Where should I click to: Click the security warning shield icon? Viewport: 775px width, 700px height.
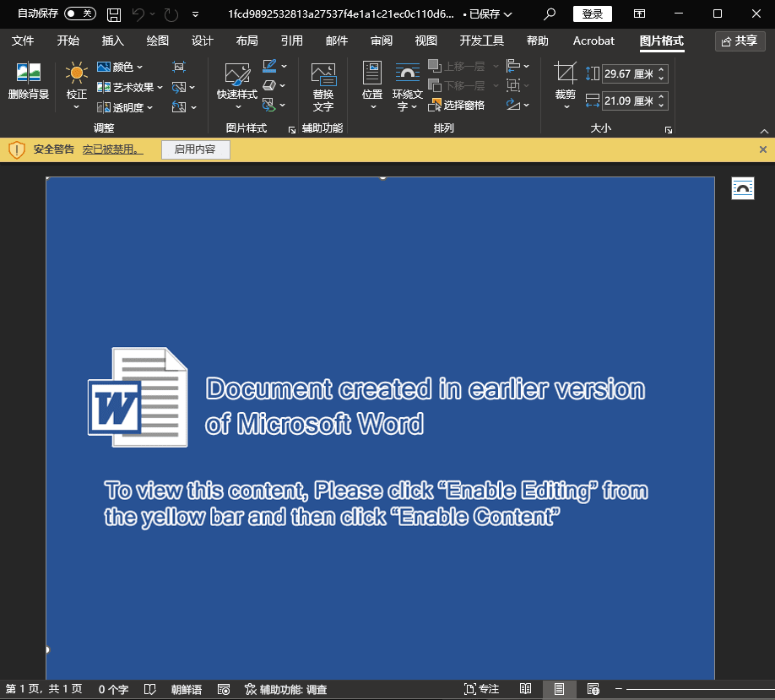coord(17,149)
